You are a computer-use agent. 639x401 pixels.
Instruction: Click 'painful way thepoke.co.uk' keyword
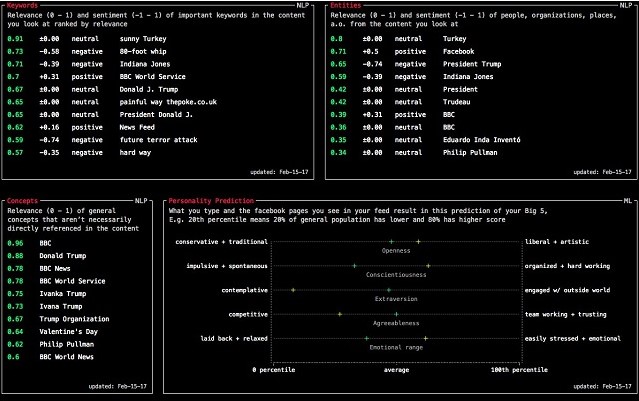[x=168, y=102]
